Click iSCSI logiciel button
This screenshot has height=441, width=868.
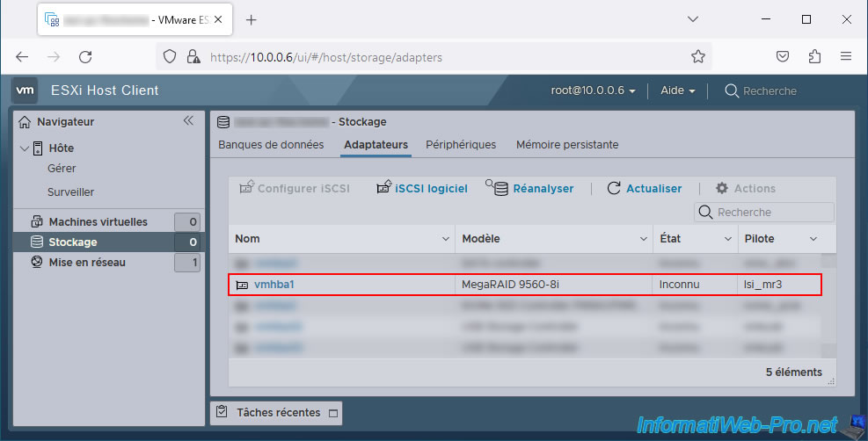click(422, 188)
